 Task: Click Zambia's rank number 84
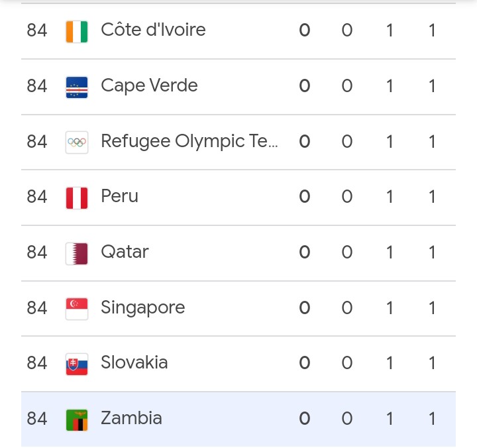coord(37,418)
